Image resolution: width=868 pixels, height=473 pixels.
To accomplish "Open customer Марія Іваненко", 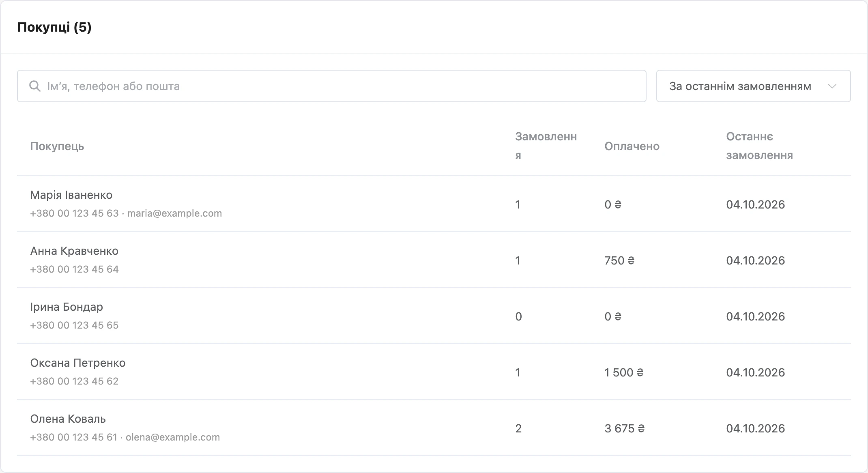I will (434, 204).
